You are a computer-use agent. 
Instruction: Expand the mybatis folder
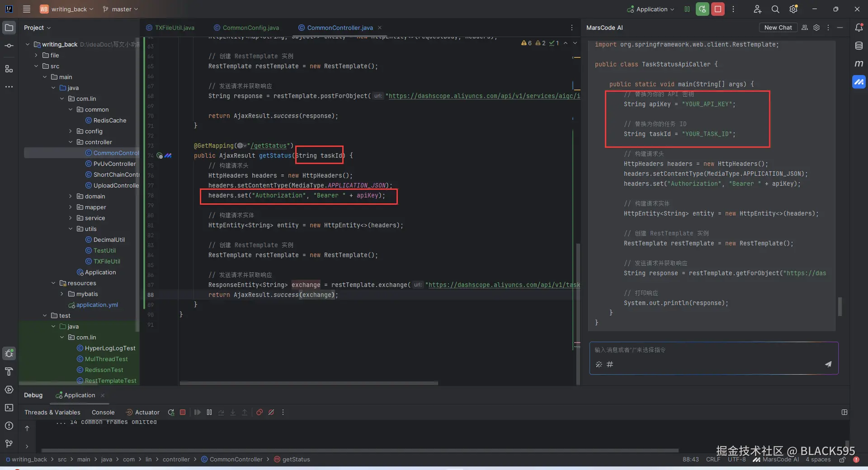coord(62,294)
